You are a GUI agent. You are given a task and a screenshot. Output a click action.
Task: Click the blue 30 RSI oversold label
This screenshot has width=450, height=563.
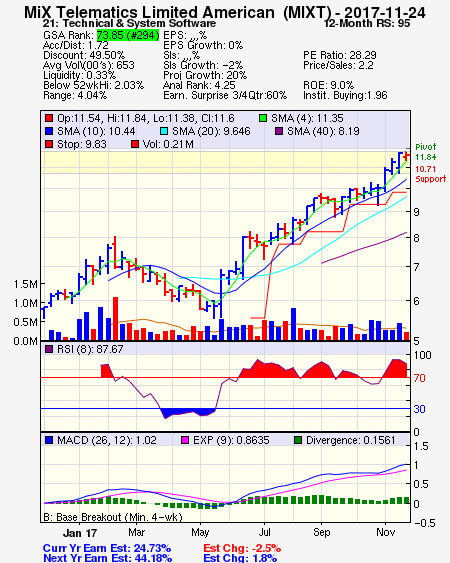[x=419, y=409]
